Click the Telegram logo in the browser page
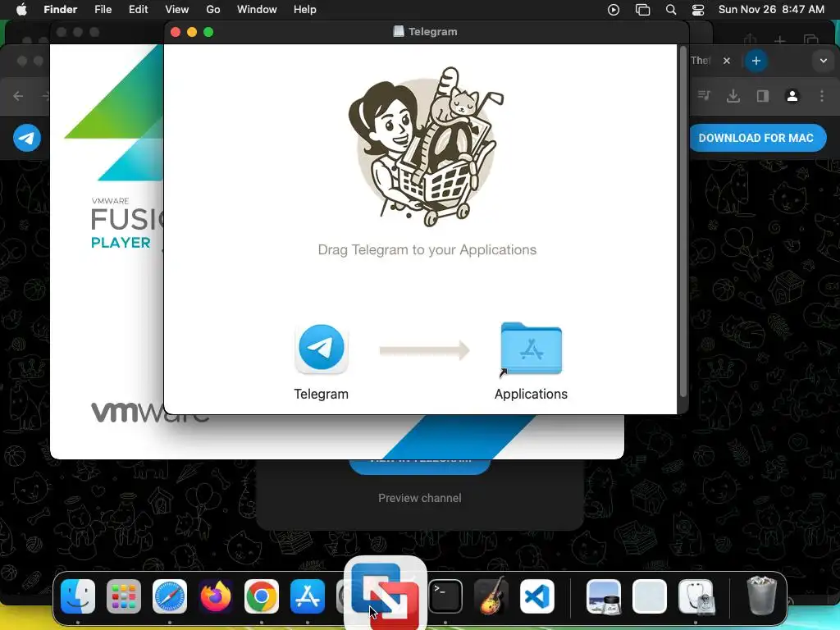The width and height of the screenshot is (840, 630). 27,138
